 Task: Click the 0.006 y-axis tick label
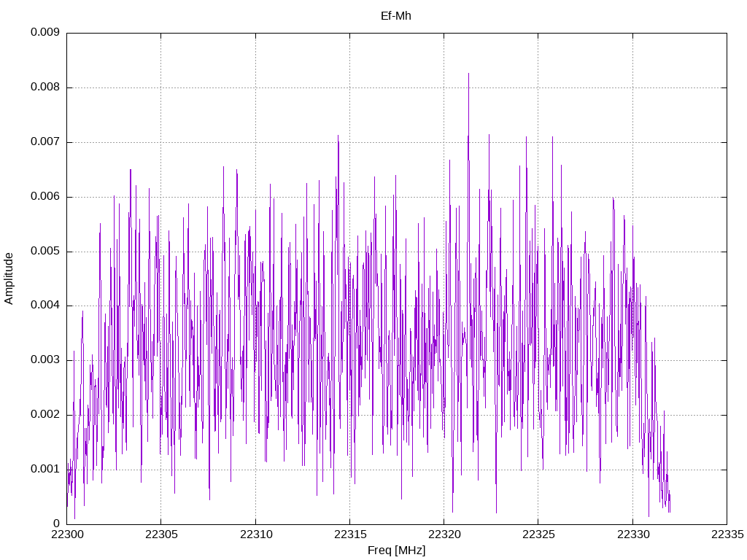tap(45, 197)
